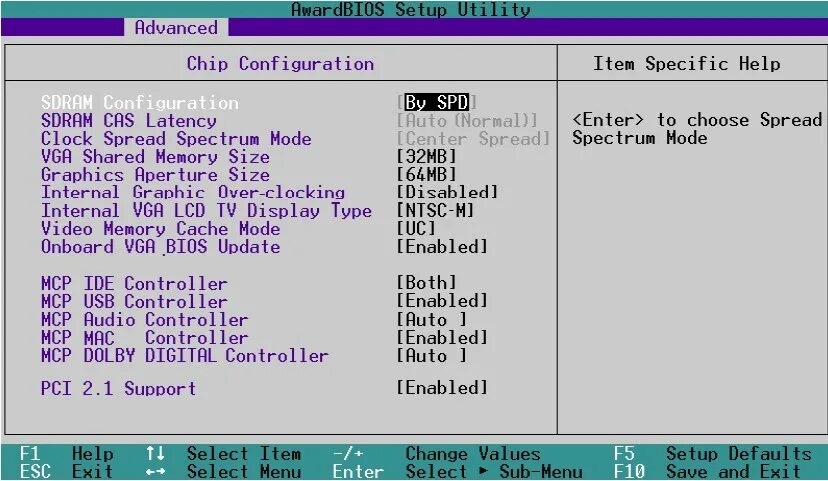Change MCP DOLBY DIGITAL Auto value

(432, 355)
